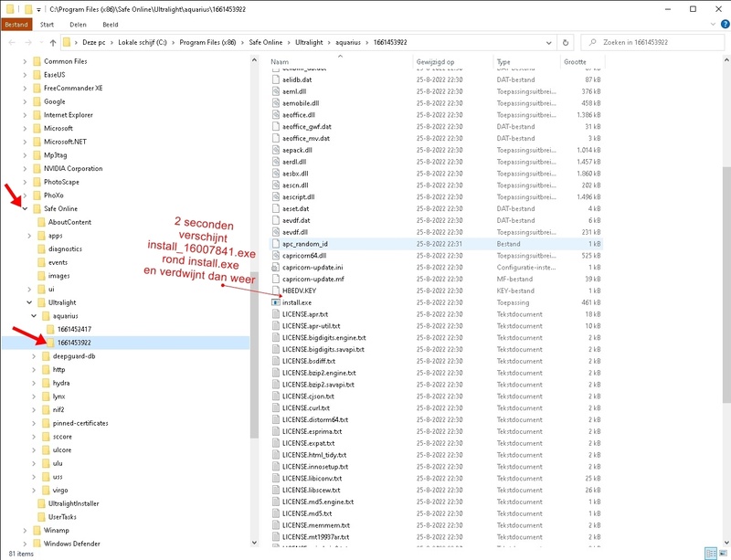
Task: Open the Beeld ribbon tab
Action: [110, 25]
